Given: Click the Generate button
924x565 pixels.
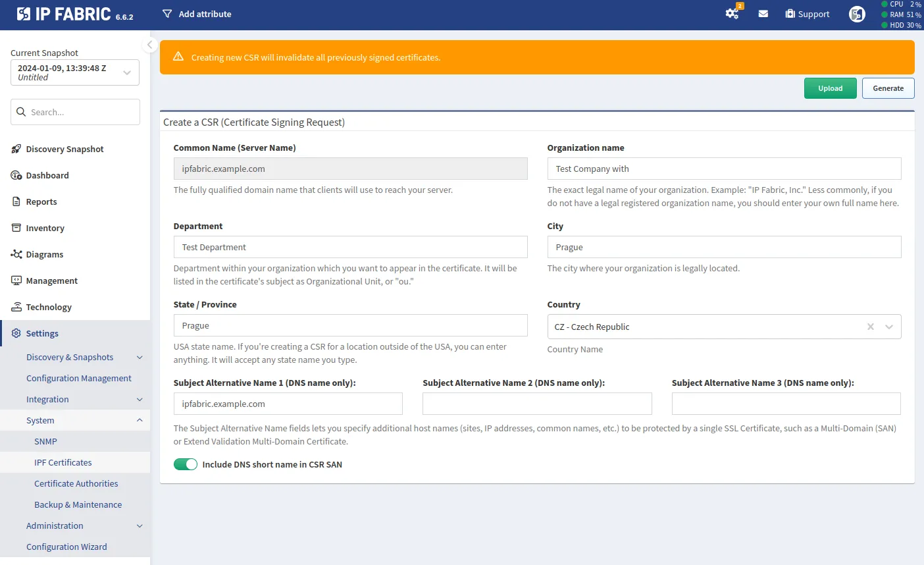Looking at the screenshot, I should (888, 88).
